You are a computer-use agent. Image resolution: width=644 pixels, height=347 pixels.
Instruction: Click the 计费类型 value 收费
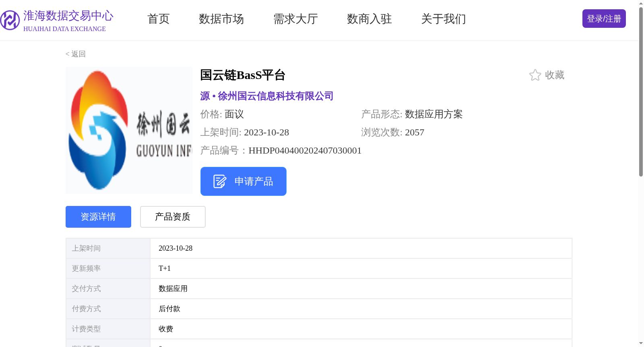pos(166,329)
